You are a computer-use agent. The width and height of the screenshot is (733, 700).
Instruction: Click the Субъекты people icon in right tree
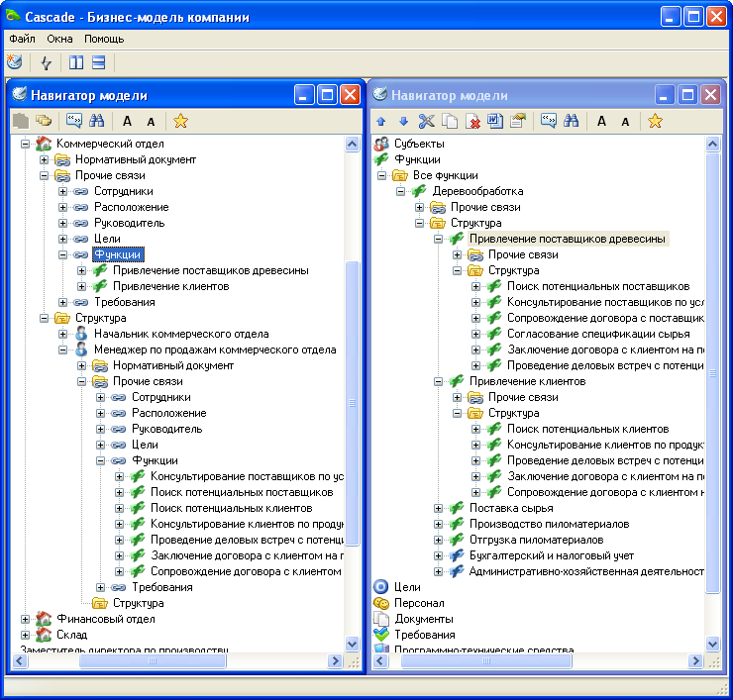tap(381, 144)
